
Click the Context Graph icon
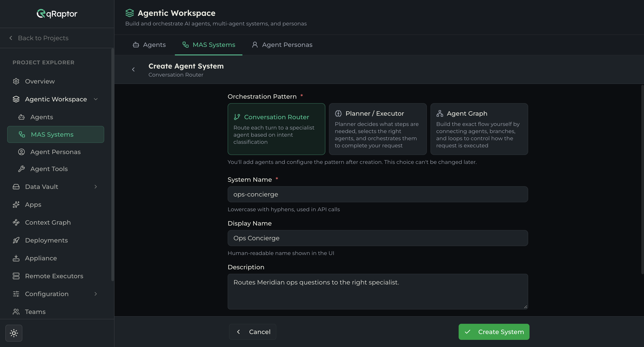16,222
